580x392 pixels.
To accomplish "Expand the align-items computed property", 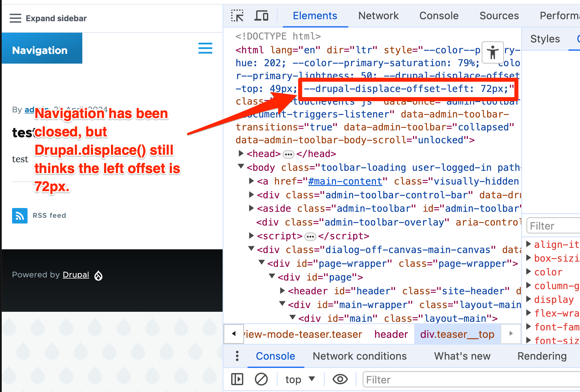I will tap(529, 244).
